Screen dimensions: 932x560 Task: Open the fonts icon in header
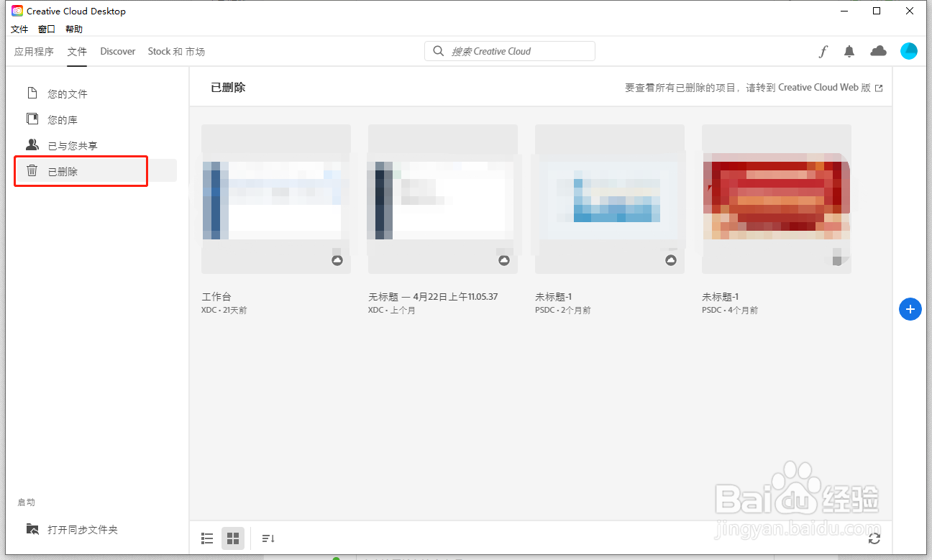point(823,51)
